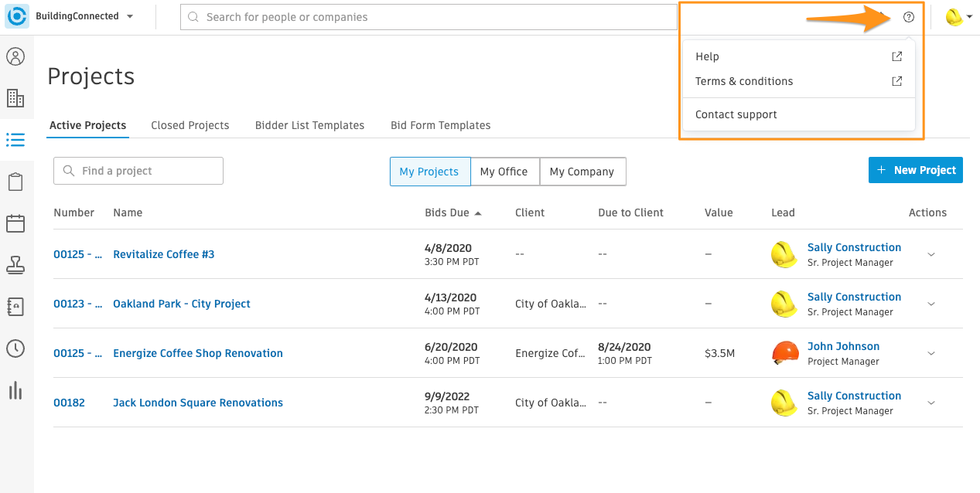Select the My Office filter
The height and width of the screenshot is (493, 980).
[x=504, y=172]
